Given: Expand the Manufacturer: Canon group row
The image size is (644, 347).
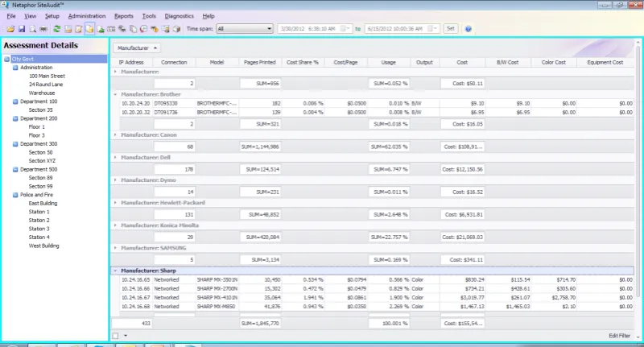Looking at the screenshot, I should (115, 134).
